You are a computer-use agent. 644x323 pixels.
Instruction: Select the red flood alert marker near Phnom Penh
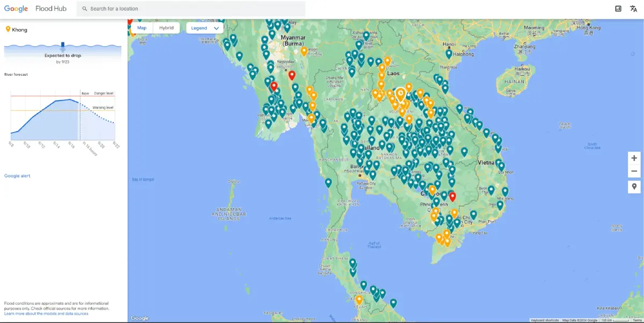coord(452,197)
